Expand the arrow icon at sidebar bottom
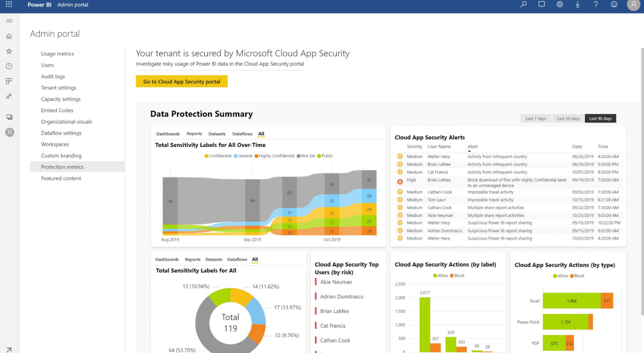This screenshot has height=353, width=644. tap(9, 350)
